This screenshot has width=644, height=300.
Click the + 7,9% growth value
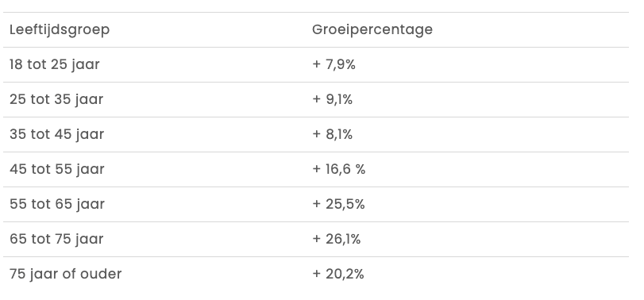[334, 65]
